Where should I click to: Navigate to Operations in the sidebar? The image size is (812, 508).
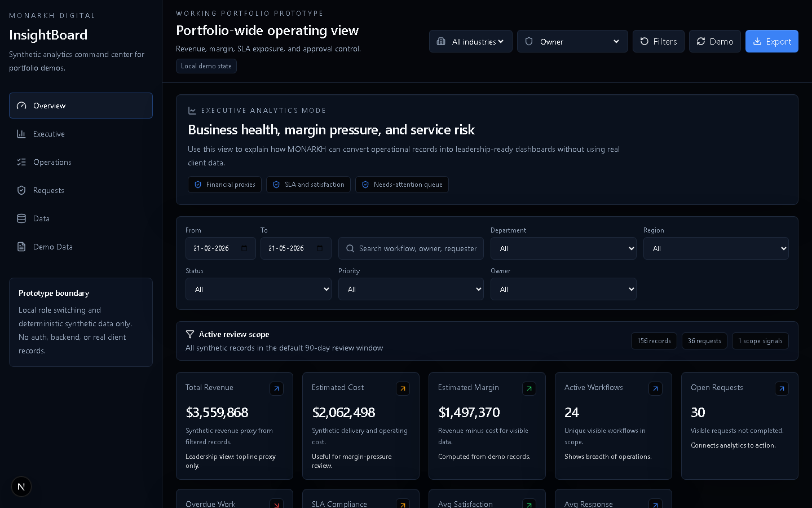pos(81,162)
